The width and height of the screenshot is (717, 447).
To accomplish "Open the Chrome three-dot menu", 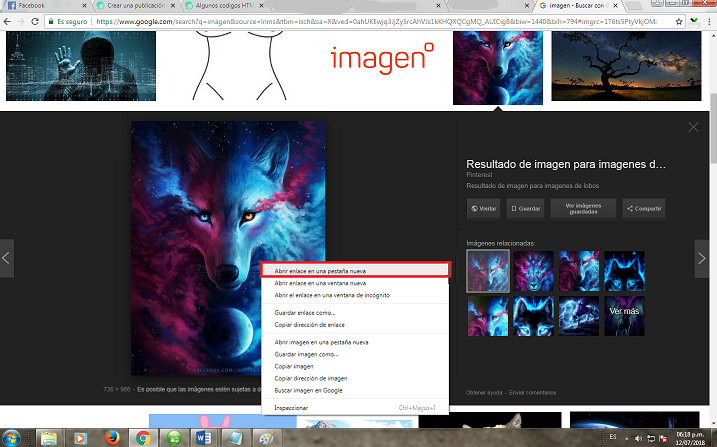I will (x=709, y=21).
